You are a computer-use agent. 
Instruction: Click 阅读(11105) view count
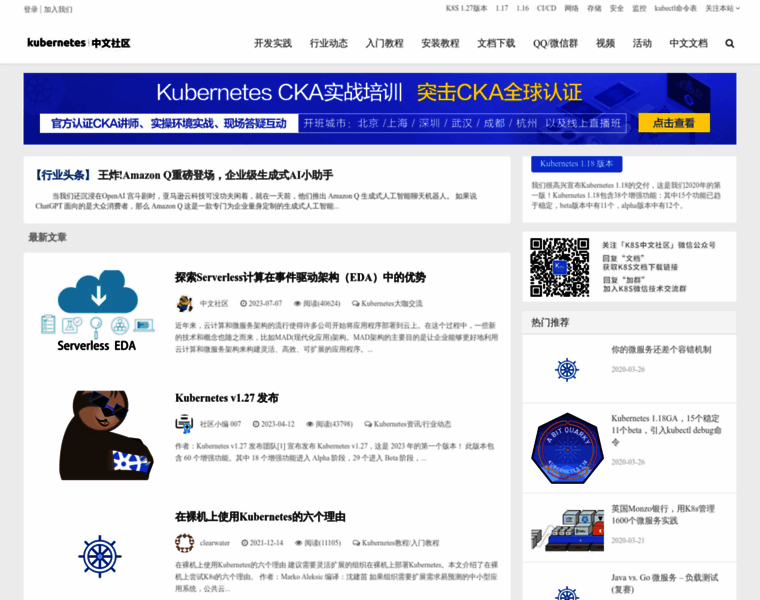[322, 543]
